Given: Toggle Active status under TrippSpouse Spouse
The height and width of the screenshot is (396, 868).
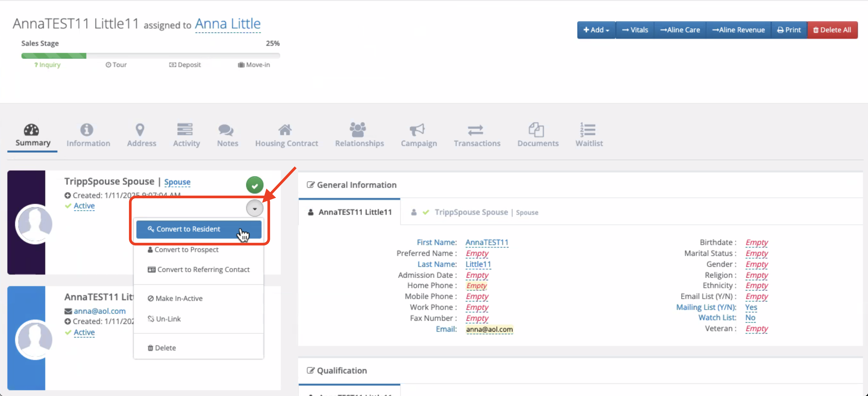Looking at the screenshot, I should pos(84,206).
